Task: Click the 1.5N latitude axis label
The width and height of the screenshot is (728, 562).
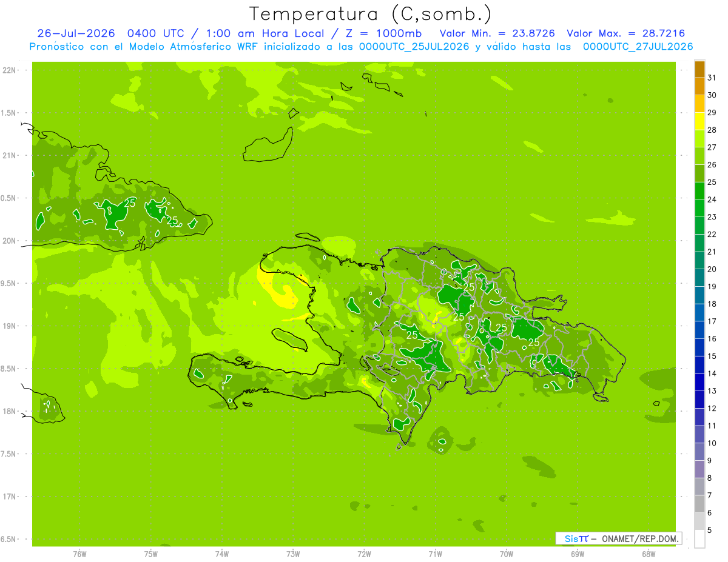Action: pyautogui.click(x=8, y=113)
